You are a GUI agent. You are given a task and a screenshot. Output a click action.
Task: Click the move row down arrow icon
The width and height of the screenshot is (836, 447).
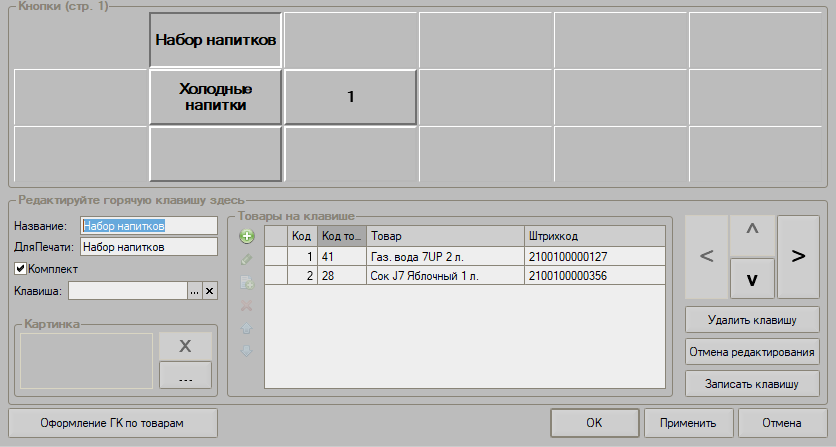tap(246, 351)
